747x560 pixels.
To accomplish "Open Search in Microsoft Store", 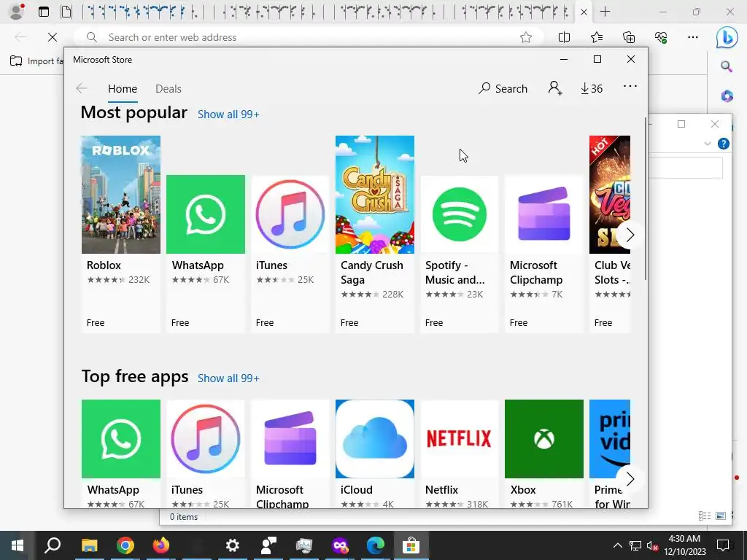I will (x=503, y=88).
